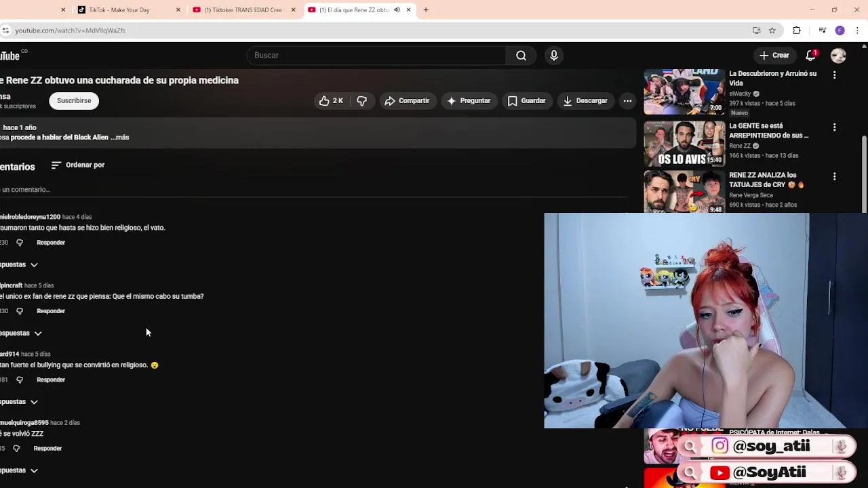The width and height of the screenshot is (868, 488).
Task: Open a new browser tab
Action: [426, 9]
